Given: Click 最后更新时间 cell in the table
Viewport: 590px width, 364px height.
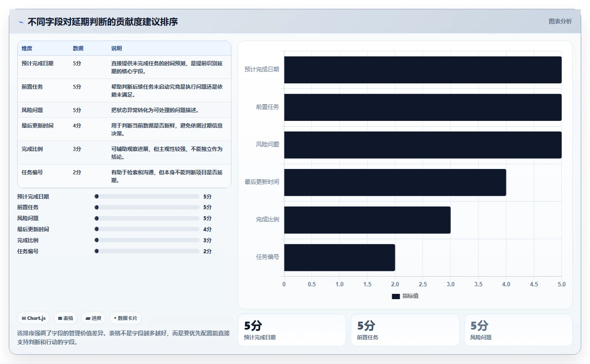Looking at the screenshot, I should pos(38,125).
